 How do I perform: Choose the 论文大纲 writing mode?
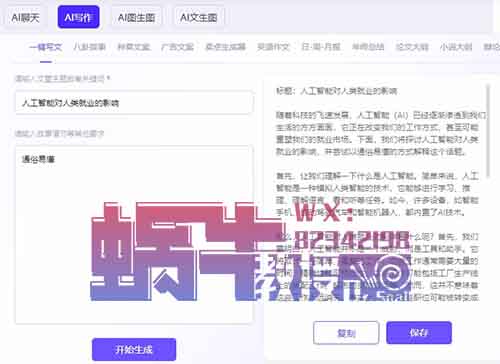tap(412, 47)
